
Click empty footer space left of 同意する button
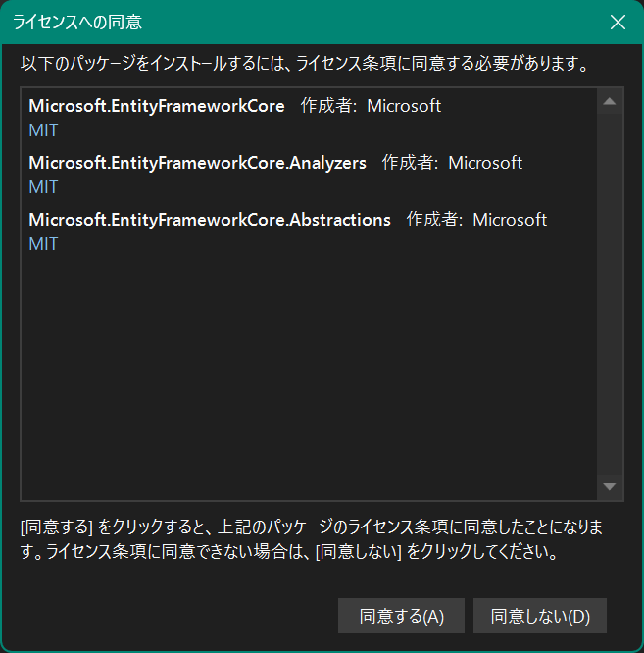click(176, 617)
